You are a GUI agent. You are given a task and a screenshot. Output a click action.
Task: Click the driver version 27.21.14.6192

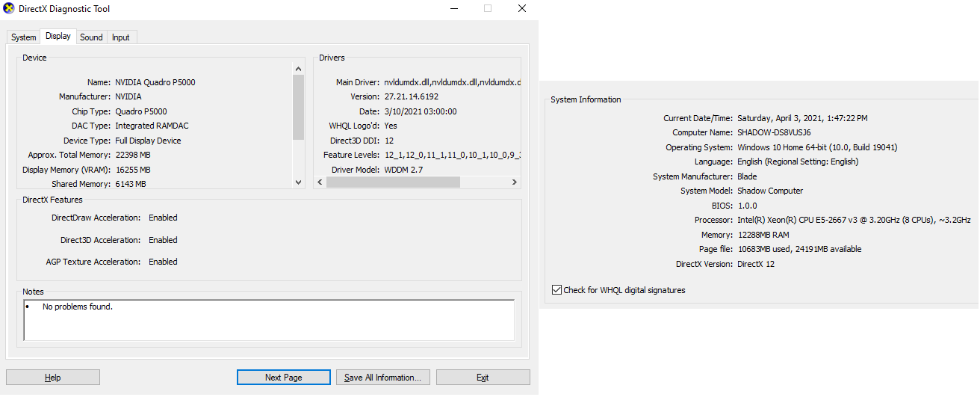412,96
